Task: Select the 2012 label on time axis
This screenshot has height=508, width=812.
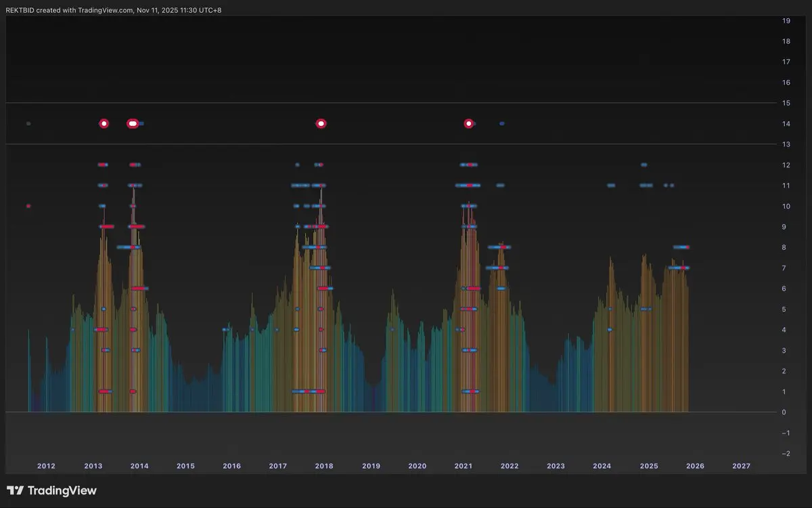Action: 46,466
